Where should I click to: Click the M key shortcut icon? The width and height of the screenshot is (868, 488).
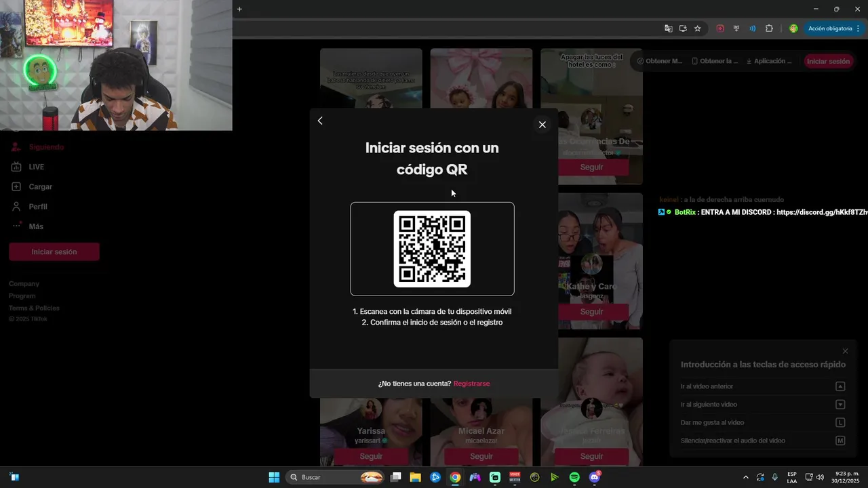840,441
